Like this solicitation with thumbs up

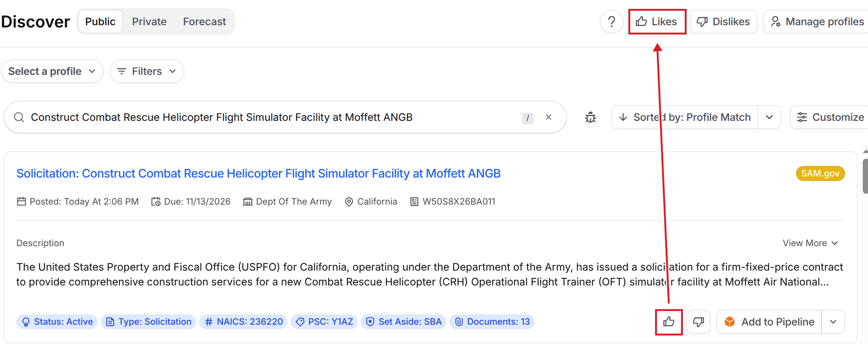[x=669, y=322]
